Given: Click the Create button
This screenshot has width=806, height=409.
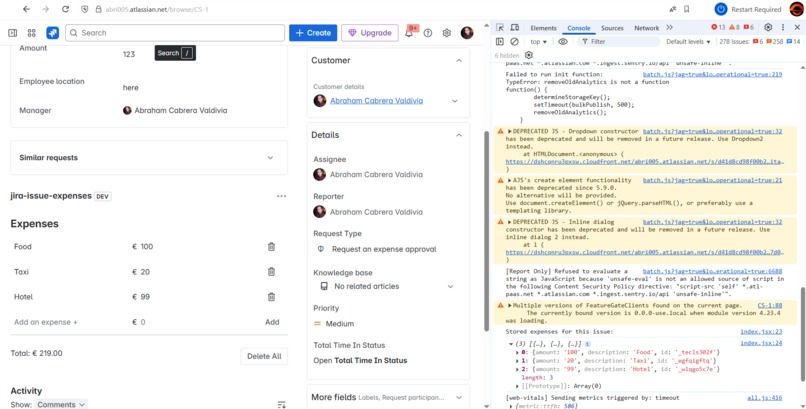Looking at the screenshot, I should tap(313, 33).
